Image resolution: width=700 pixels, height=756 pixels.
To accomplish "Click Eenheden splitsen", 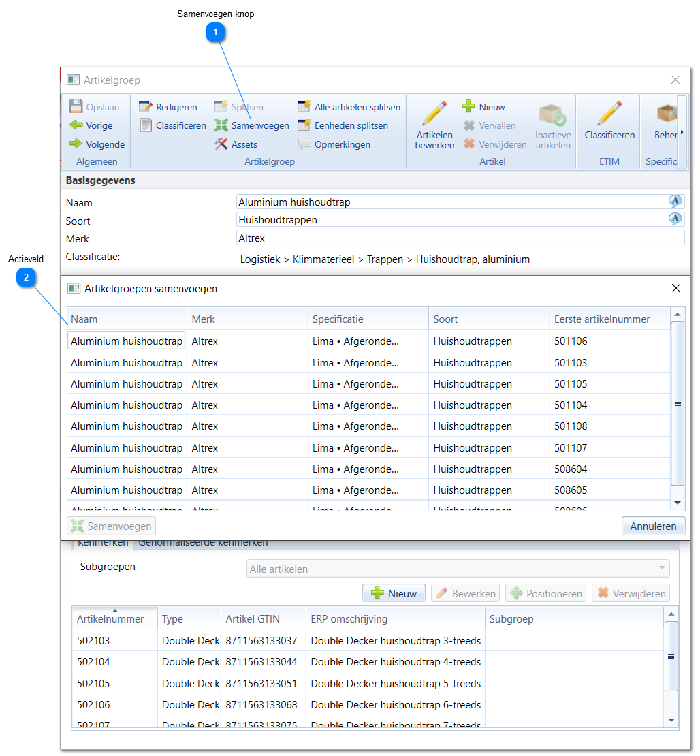I will (343, 125).
